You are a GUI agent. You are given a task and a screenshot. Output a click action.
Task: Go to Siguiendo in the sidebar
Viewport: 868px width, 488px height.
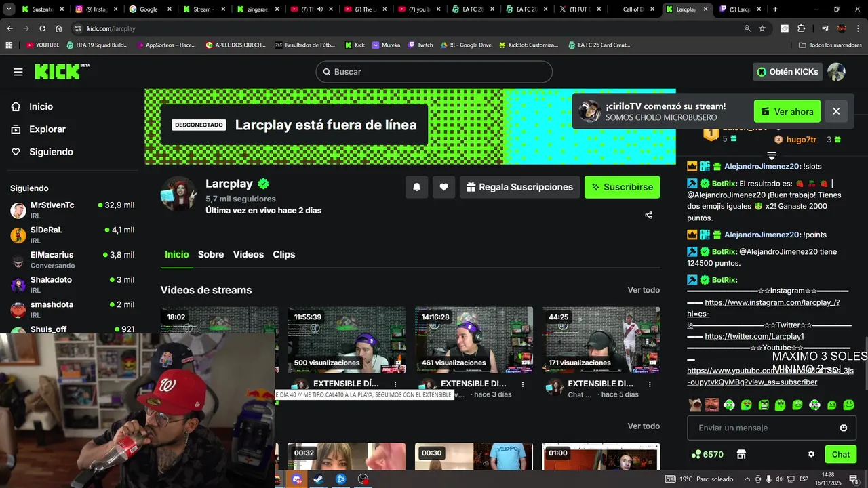(x=51, y=152)
